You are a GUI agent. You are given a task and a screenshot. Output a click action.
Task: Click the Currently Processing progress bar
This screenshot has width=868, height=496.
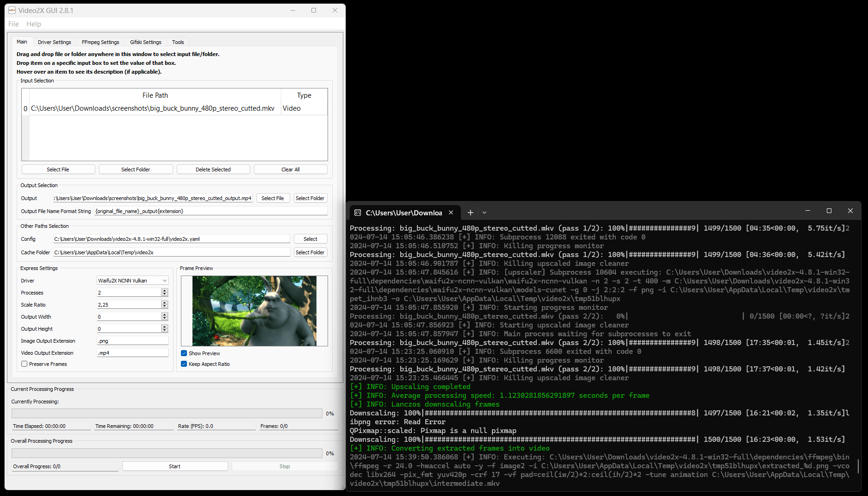pos(167,414)
